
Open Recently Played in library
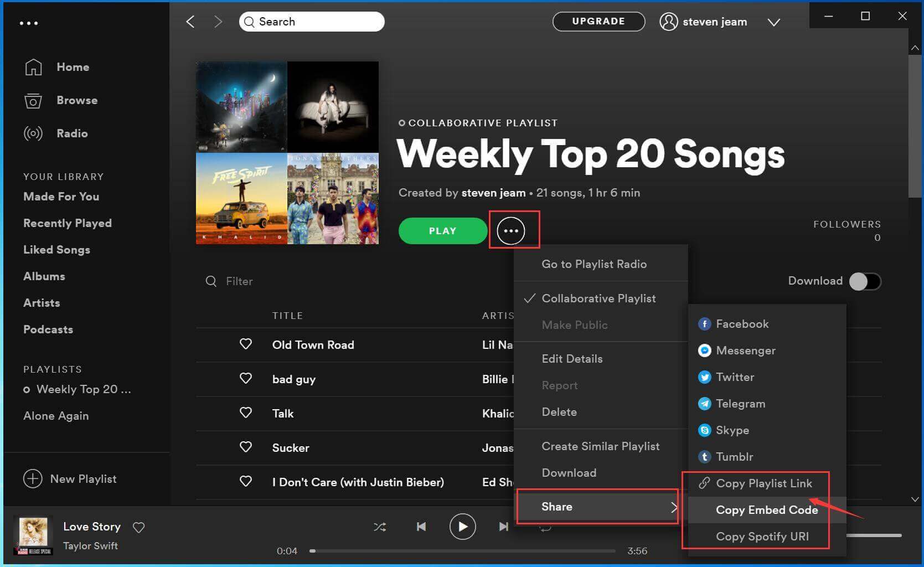(68, 223)
